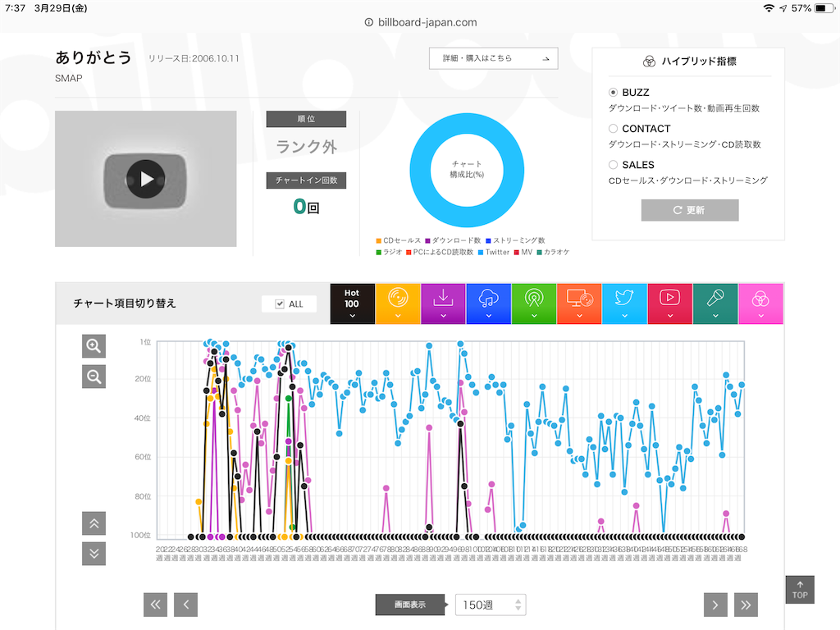Image resolution: width=840 pixels, height=630 pixels.
Task: Toggle the blue streaming cloud icon
Action: click(489, 304)
